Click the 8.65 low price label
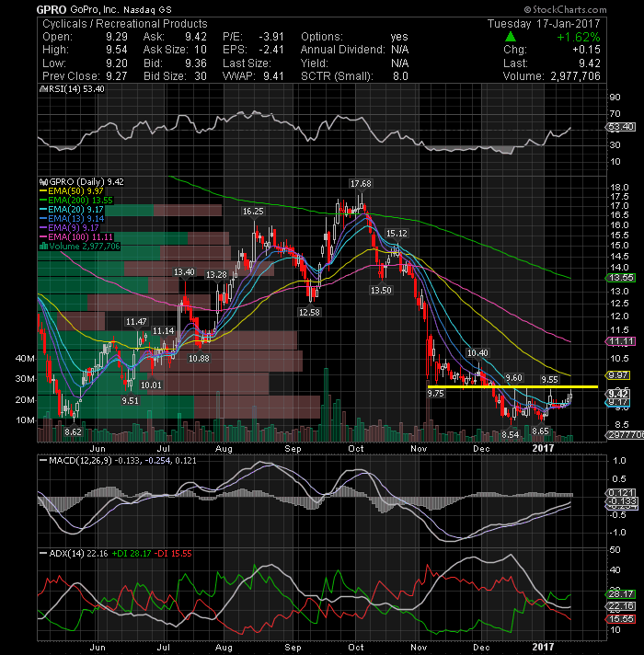Image resolution: width=644 pixels, height=655 pixels. (x=540, y=431)
